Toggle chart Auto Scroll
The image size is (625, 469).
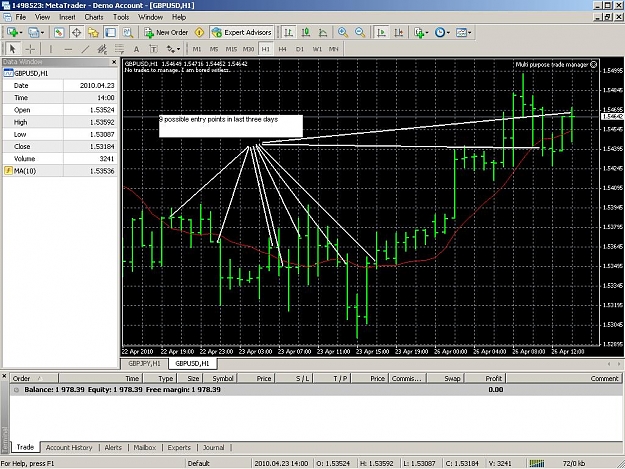pyautogui.click(x=381, y=33)
